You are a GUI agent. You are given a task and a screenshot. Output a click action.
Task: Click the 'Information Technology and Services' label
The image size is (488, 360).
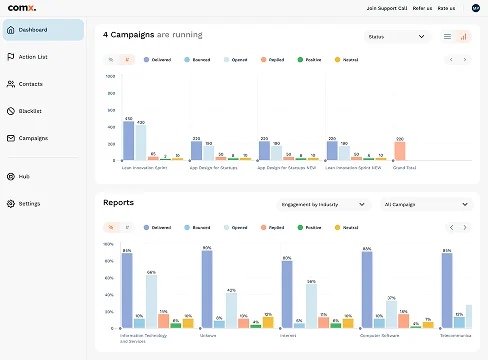(x=143, y=338)
